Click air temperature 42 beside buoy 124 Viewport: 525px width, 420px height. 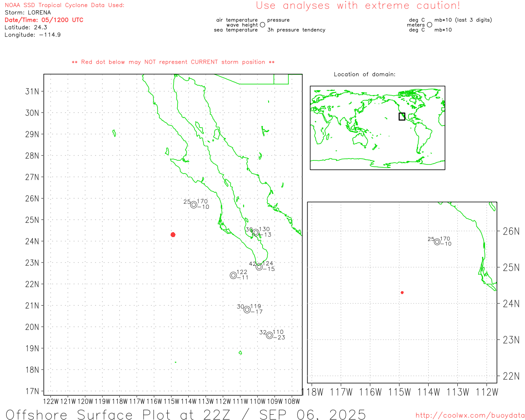[253, 264]
